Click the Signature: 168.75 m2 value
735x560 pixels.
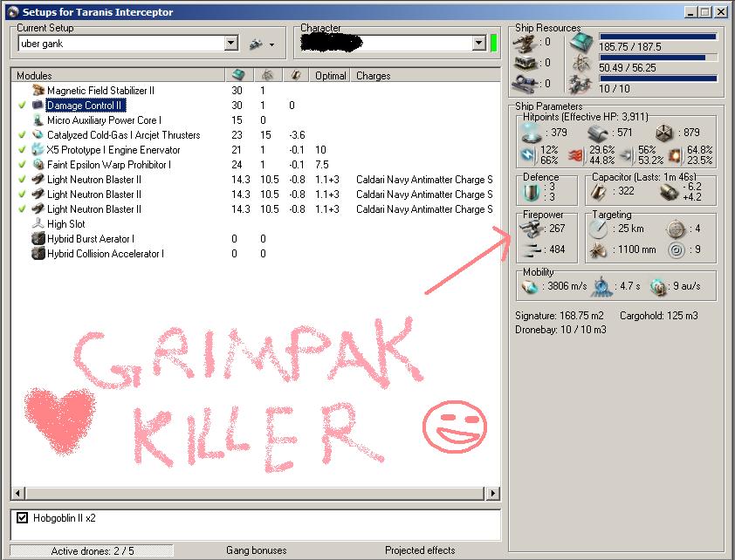560,316
